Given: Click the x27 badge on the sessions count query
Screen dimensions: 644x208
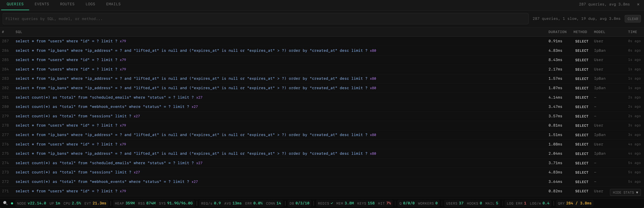Looking at the screenshot, I should coord(136,116).
